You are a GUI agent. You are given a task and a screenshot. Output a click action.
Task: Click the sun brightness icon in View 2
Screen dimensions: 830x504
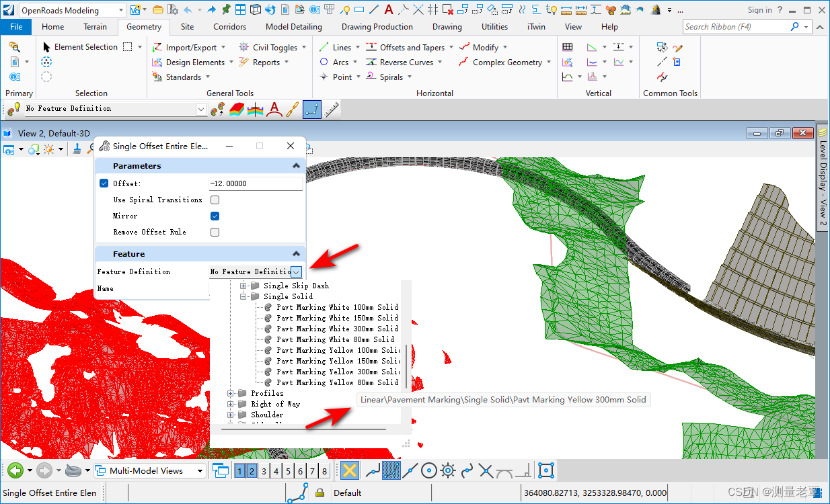(x=49, y=149)
